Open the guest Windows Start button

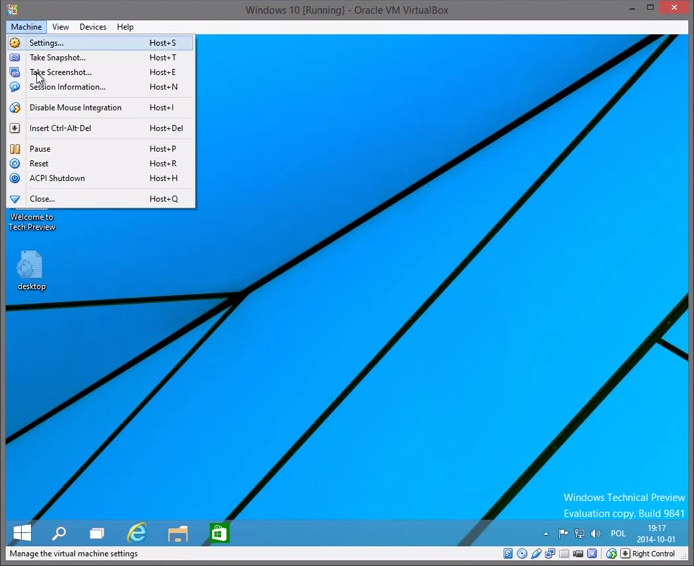(22, 533)
